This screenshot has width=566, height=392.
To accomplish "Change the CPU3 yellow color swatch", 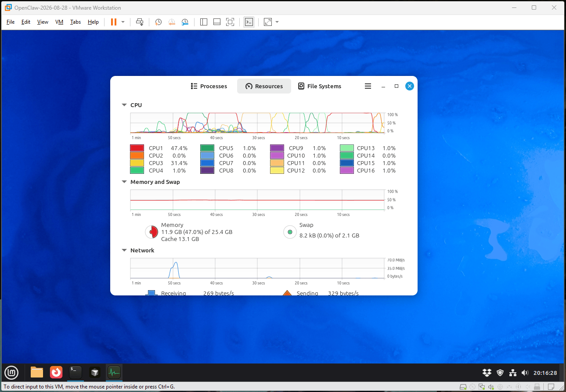I will tap(137, 163).
